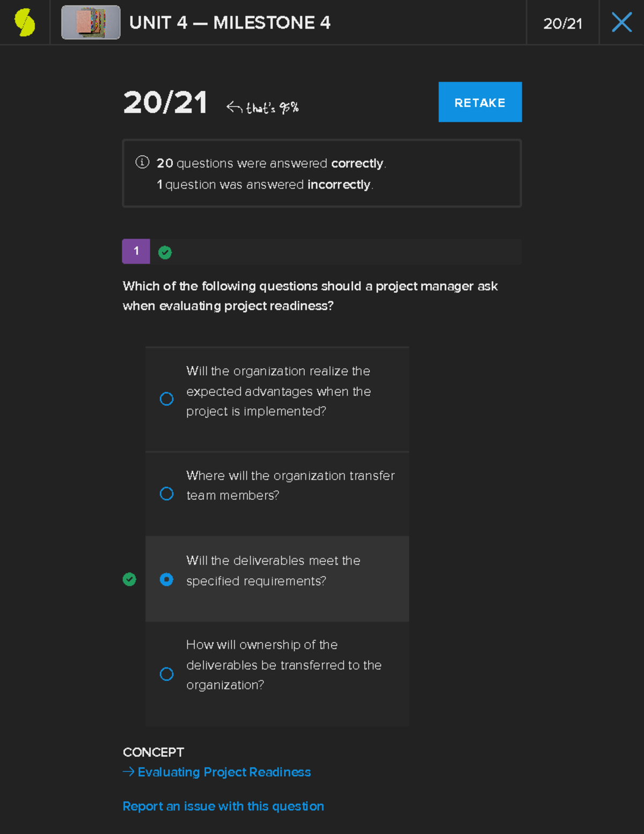This screenshot has height=834, width=644.
Task: Click the info icon in the results summary box
Action: (x=141, y=162)
